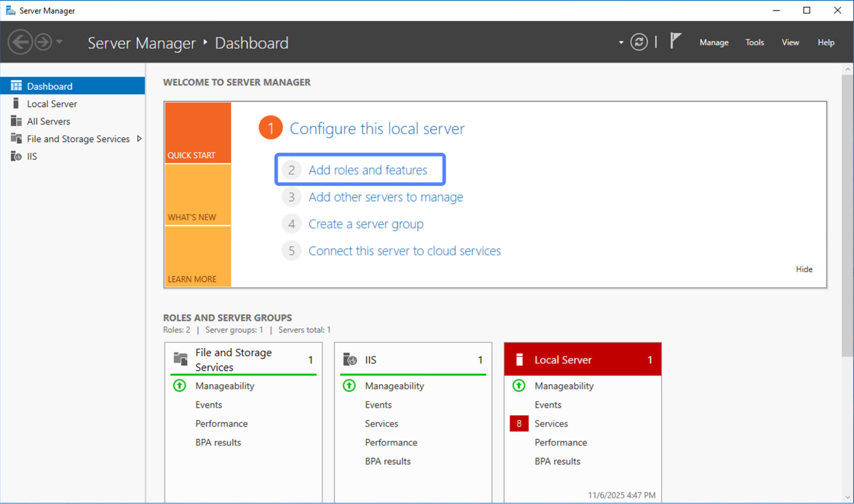The image size is (854, 504).
Task: Hide the welcome tile
Action: (804, 269)
